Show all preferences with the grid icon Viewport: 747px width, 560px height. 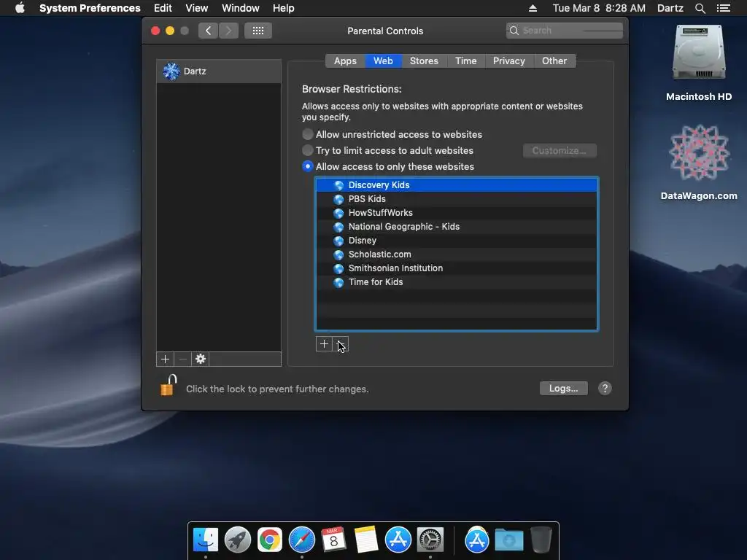(258, 31)
